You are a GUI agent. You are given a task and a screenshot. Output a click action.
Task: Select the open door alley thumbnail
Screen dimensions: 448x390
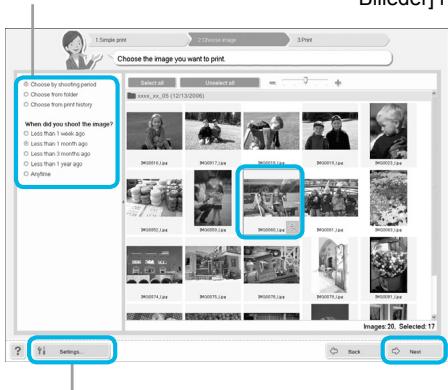point(330,265)
